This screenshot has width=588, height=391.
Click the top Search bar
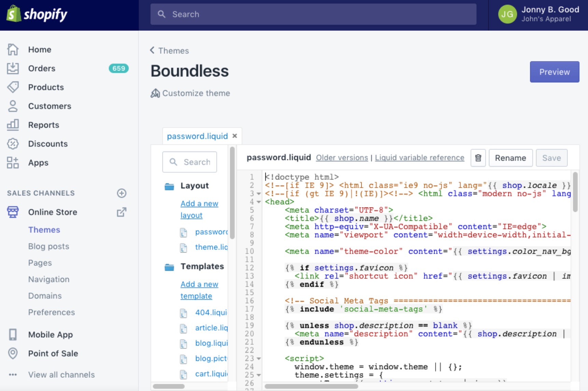[313, 14]
